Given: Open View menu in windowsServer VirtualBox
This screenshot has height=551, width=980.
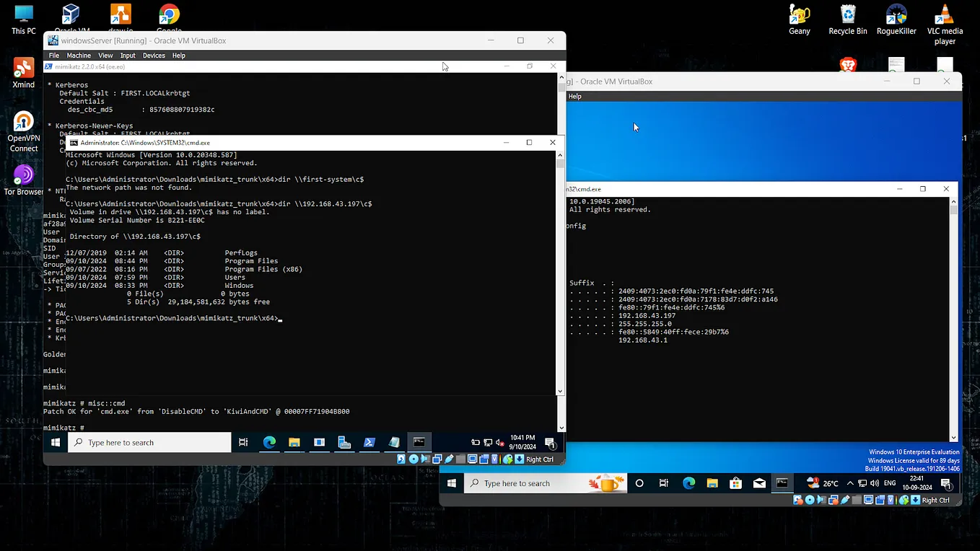Looking at the screenshot, I should pyautogui.click(x=105, y=56).
